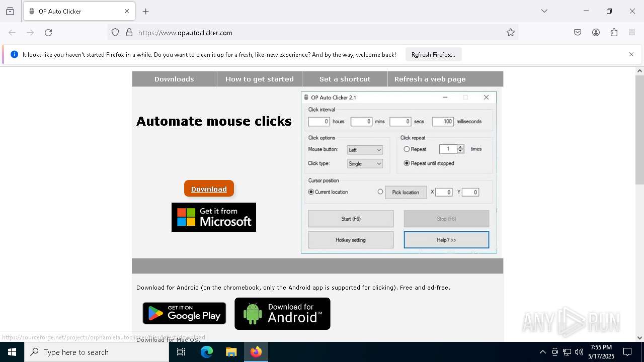
Task: Open Set a shortcut tab
Action: tap(345, 79)
